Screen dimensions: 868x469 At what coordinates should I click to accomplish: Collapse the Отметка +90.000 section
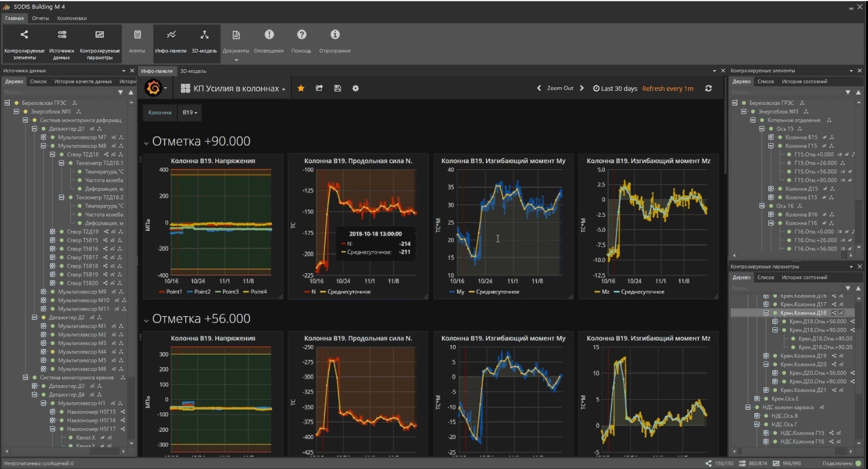(146, 143)
